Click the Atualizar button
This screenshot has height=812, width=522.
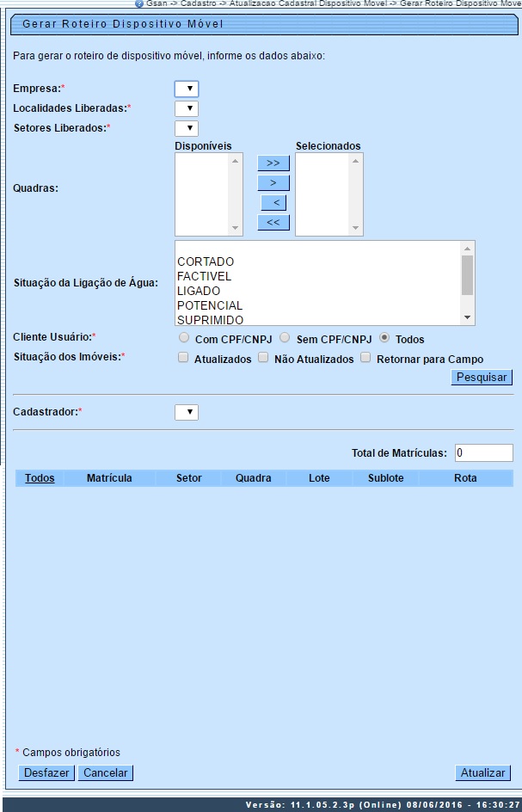coord(482,772)
